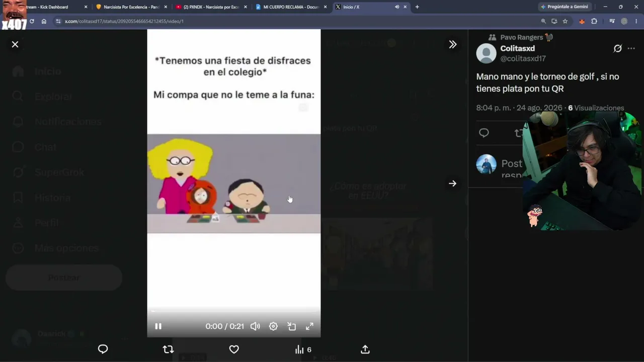Close the MI CUERPO RECLAMA tab

coord(325,7)
